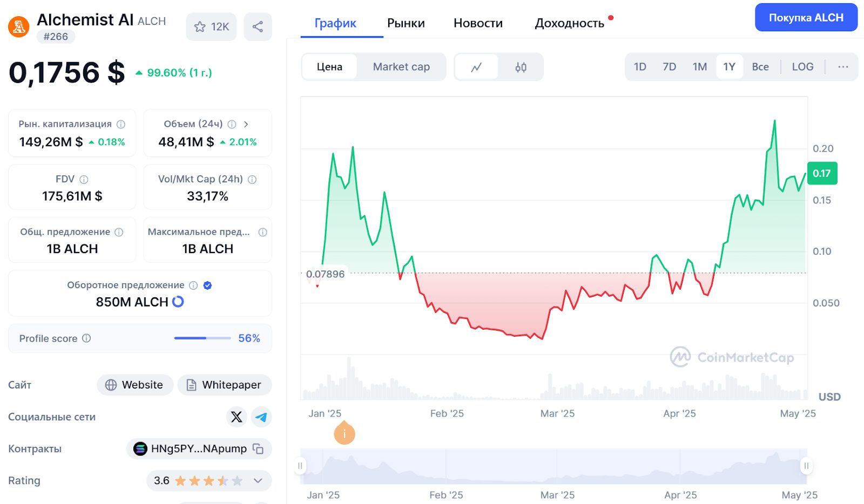
Task: Open the share button next to the watchlist
Action: click(x=258, y=26)
